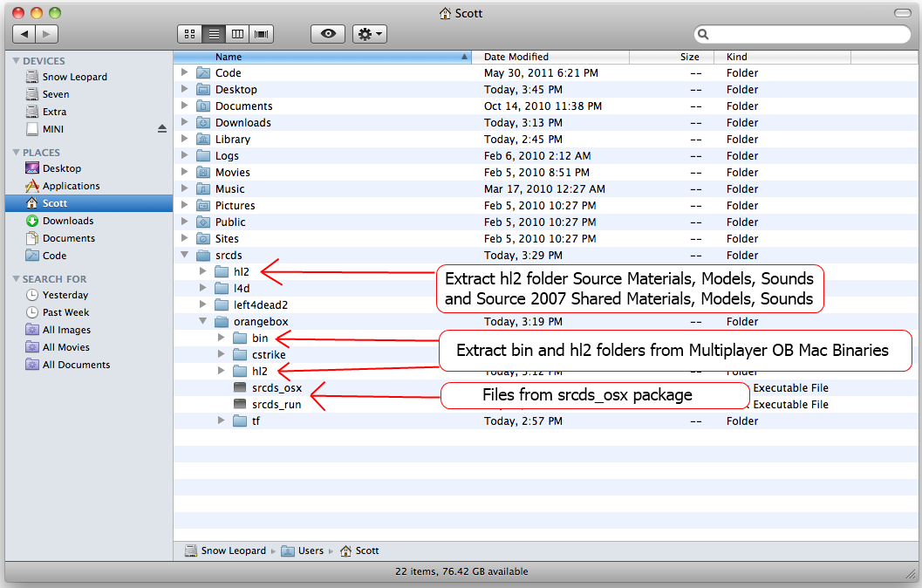Expand the Code folder row
The height and width of the screenshot is (588, 922).
tap(185, 72)
